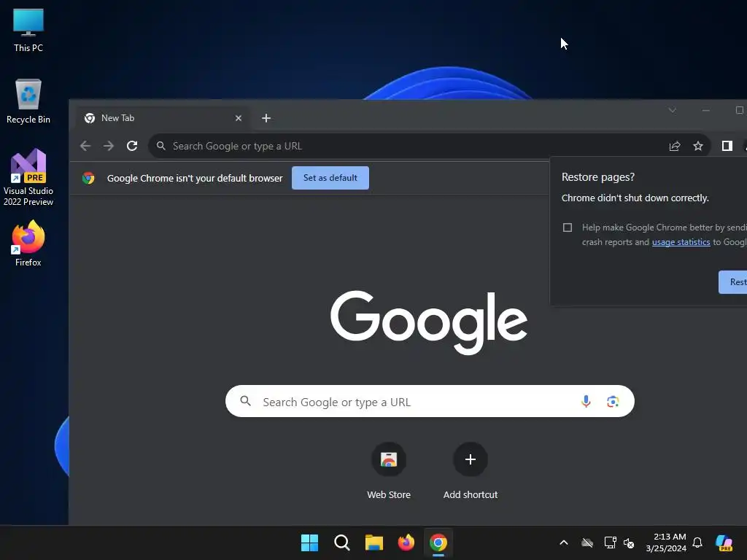747x560 pixels.
Task: Select the Firefox desktop shortcut
Action: point(28,244)
